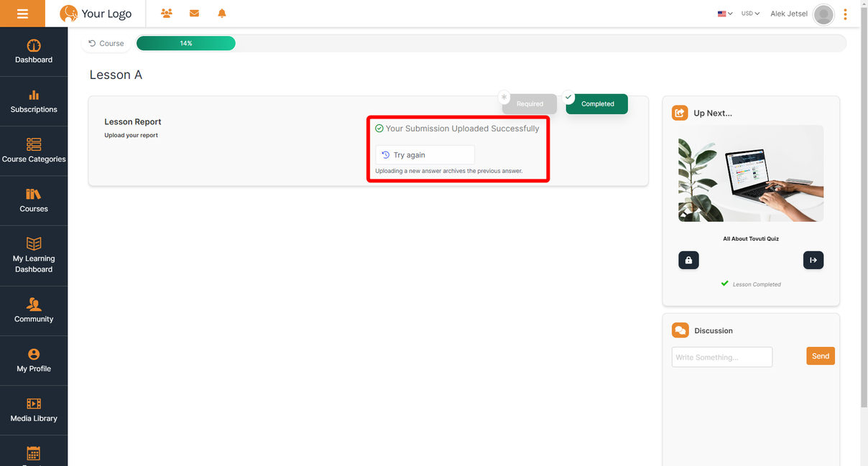The width and height of the screenshot is (868, 466).
Task: Open Community in sidebar
Action: pyautogui.click(x=34, y=311)
